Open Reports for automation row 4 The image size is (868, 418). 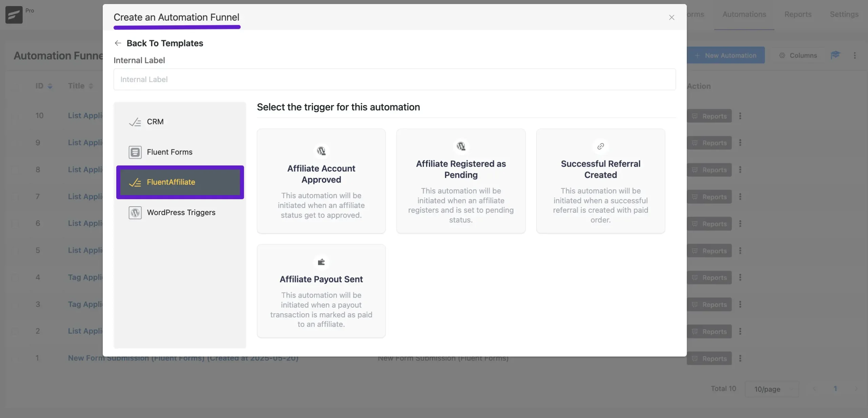709,278
